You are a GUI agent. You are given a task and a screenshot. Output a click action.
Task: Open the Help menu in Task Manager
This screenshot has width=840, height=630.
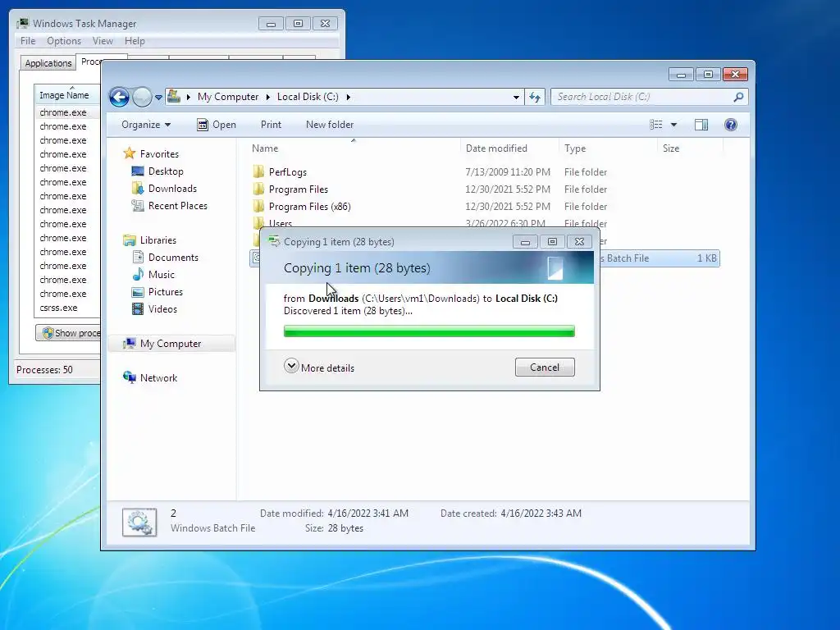135,41
